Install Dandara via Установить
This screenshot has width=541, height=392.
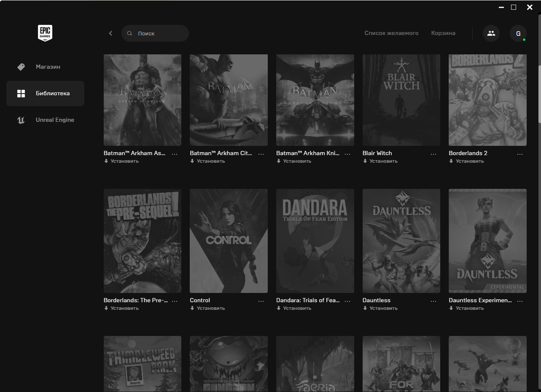tap(294, 308)
